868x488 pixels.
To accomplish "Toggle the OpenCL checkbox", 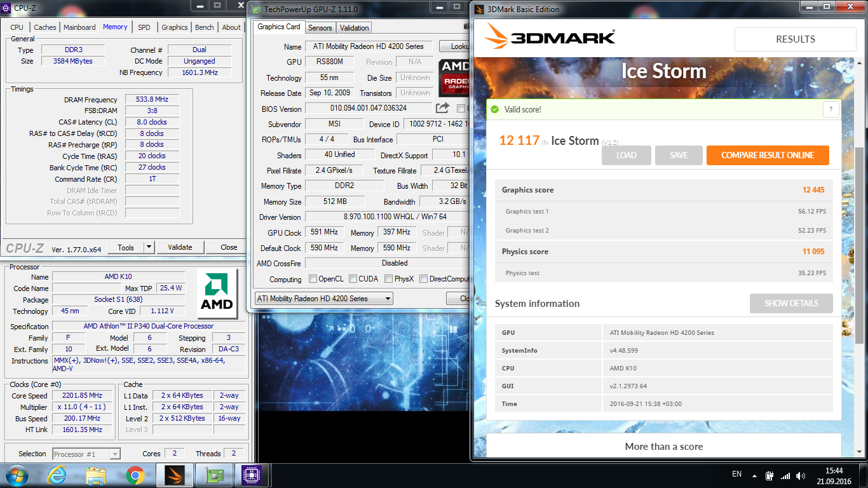I will click(313, 278).
